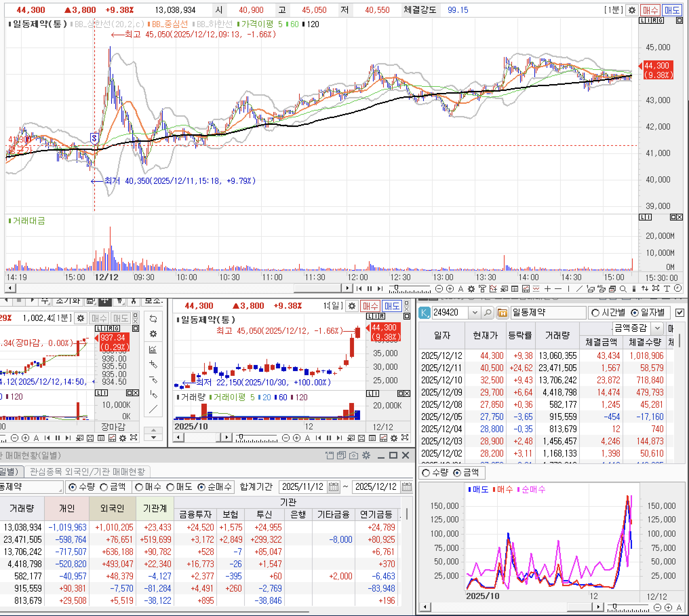Switch to 관심종목 외국인/기관 매매현황 tab
This screenshot has width=689, height=616.
click(x=87, y=471)
